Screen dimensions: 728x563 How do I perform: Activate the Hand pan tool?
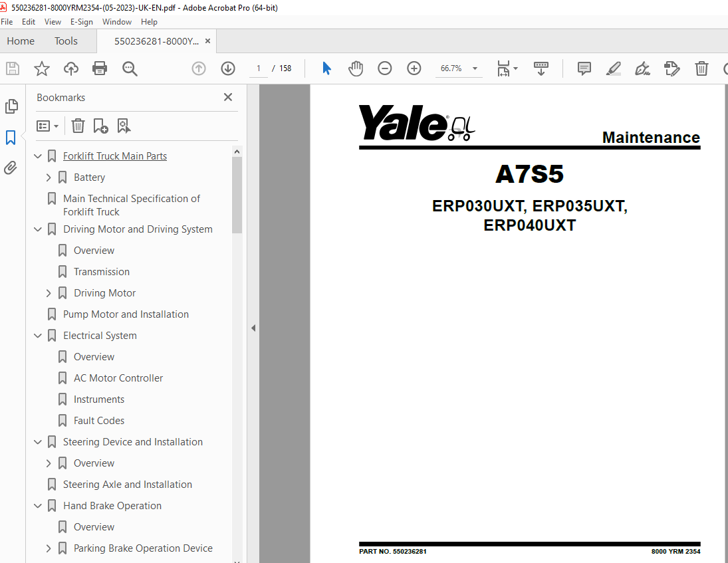coord(356,68)
